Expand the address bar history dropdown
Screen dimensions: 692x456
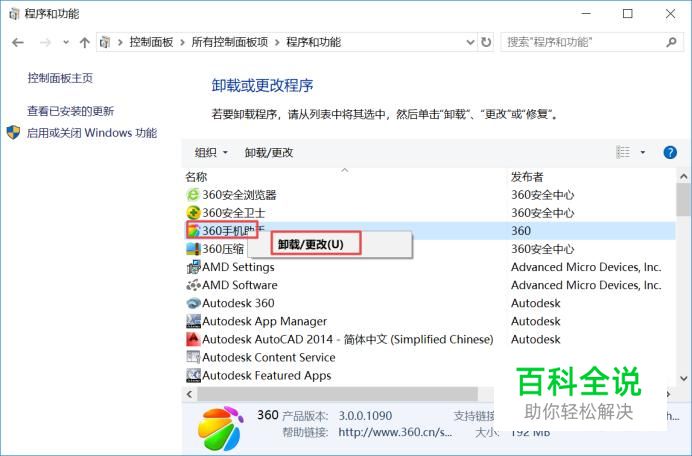coord(470,42)
